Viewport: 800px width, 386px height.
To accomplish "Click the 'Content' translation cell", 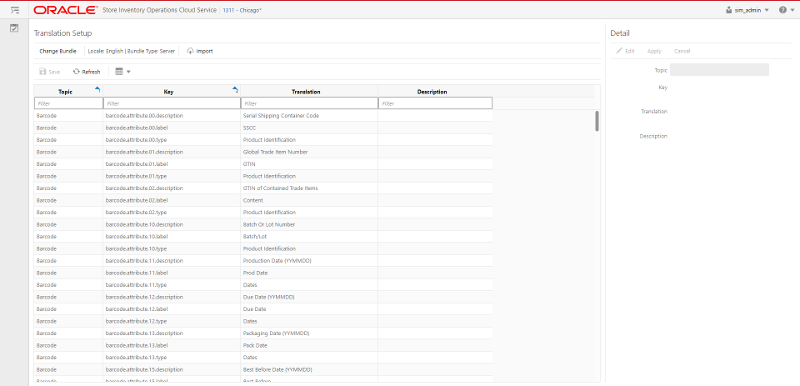I will (x=309, y=200).
